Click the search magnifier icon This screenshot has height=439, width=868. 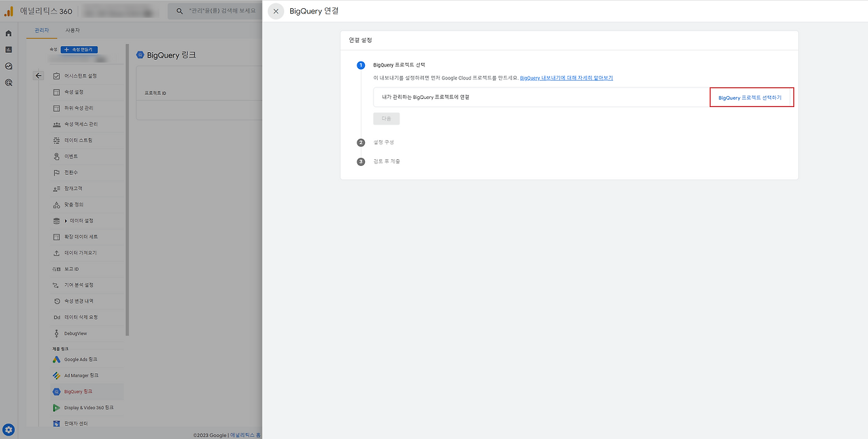coord(180,11)
